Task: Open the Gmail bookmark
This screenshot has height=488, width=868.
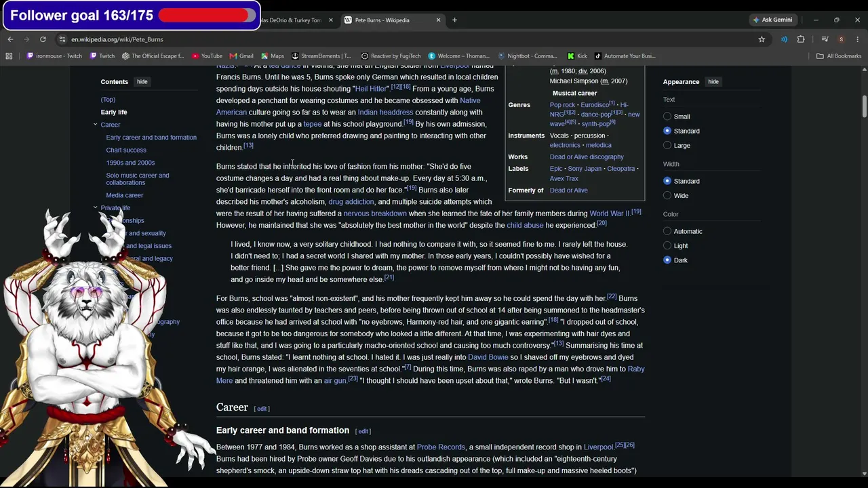Action: 241,56
